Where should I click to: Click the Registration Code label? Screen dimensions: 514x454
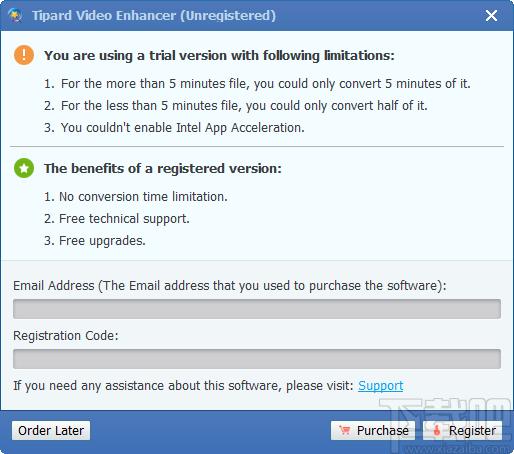pyautogui.click(x=66, y=336)
